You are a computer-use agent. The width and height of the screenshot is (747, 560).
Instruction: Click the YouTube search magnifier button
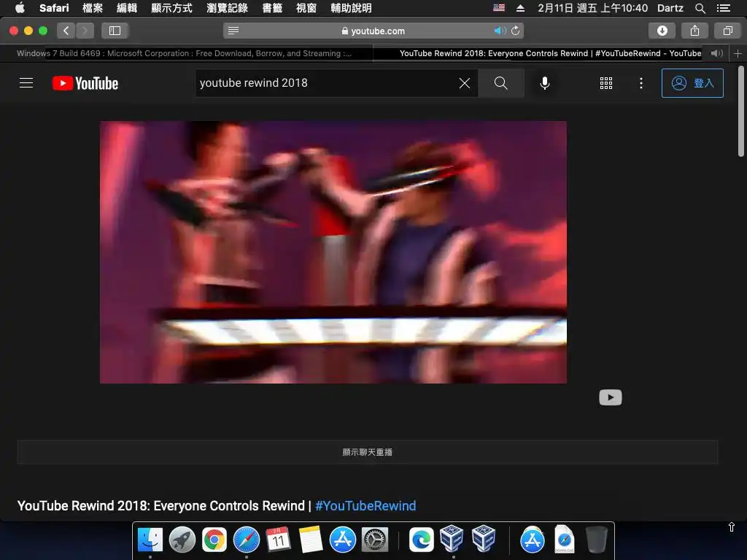[x=500, y=83]
